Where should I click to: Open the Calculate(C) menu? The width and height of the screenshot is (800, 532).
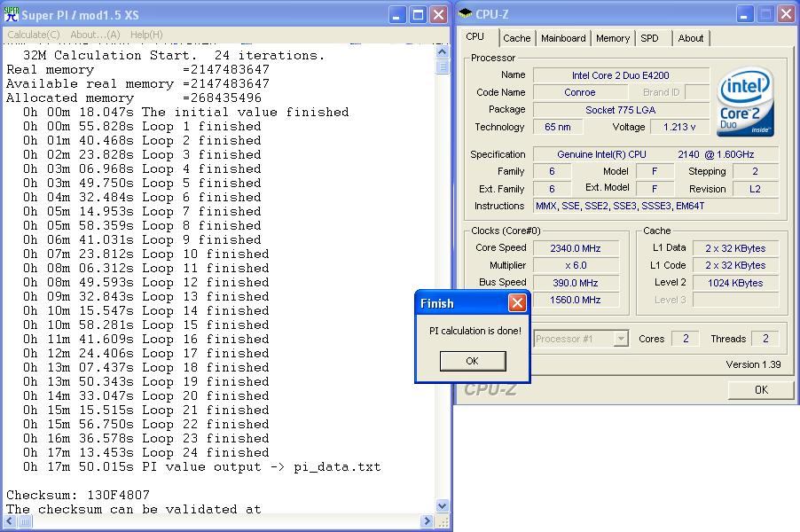click(x=33, y=35)
